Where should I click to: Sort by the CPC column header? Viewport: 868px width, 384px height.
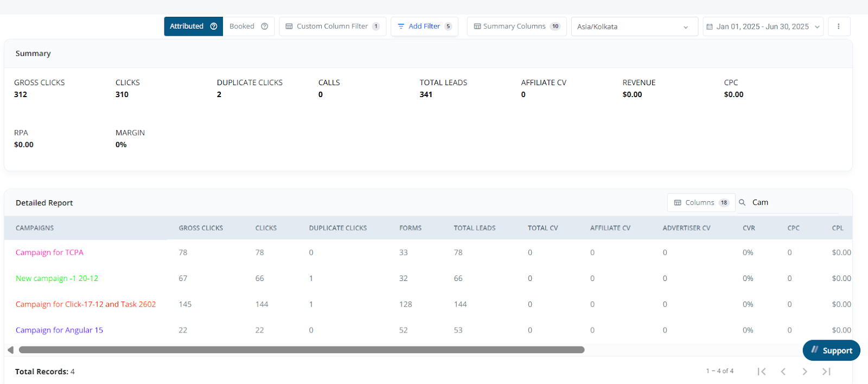(793, 228)
